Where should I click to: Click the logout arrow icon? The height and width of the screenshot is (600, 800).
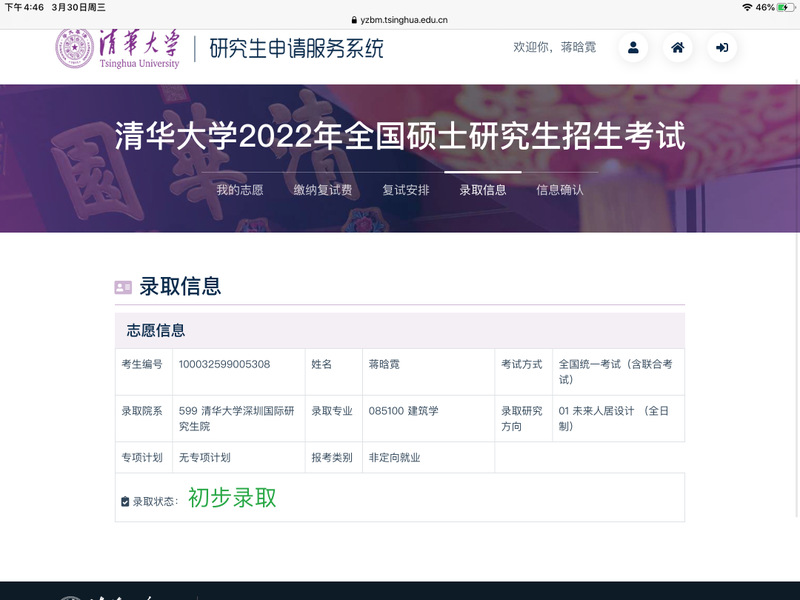(722, 47)
